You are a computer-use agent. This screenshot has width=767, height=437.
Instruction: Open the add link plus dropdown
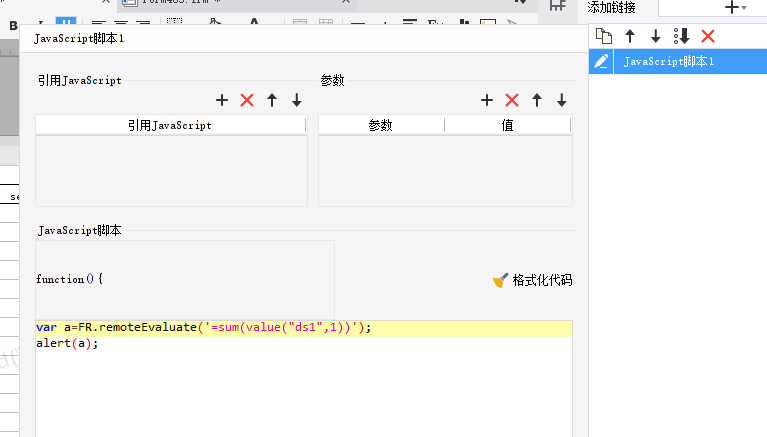pos(735,7)
